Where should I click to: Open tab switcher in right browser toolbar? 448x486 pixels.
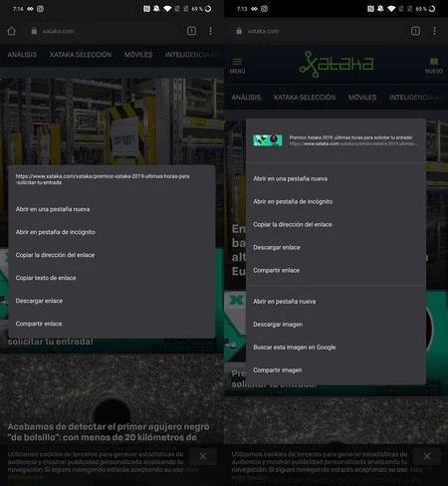pos(415,31)
